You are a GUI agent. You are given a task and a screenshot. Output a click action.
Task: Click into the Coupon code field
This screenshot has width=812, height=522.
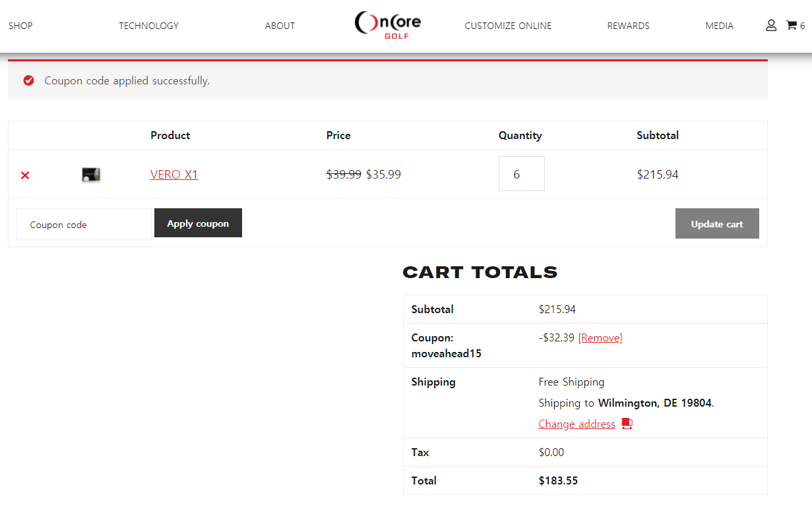click(84, 225)
